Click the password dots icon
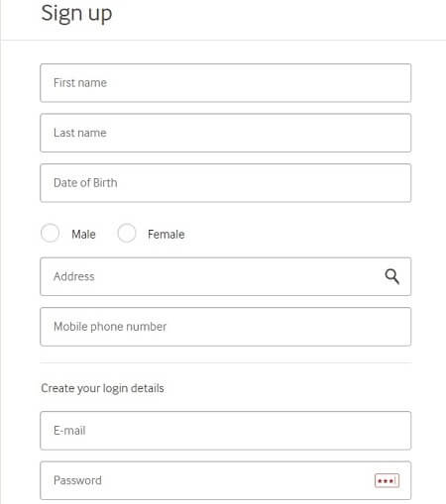Viewport: 446px width, 504px height. pyautogui.click(x=387, y=480)
